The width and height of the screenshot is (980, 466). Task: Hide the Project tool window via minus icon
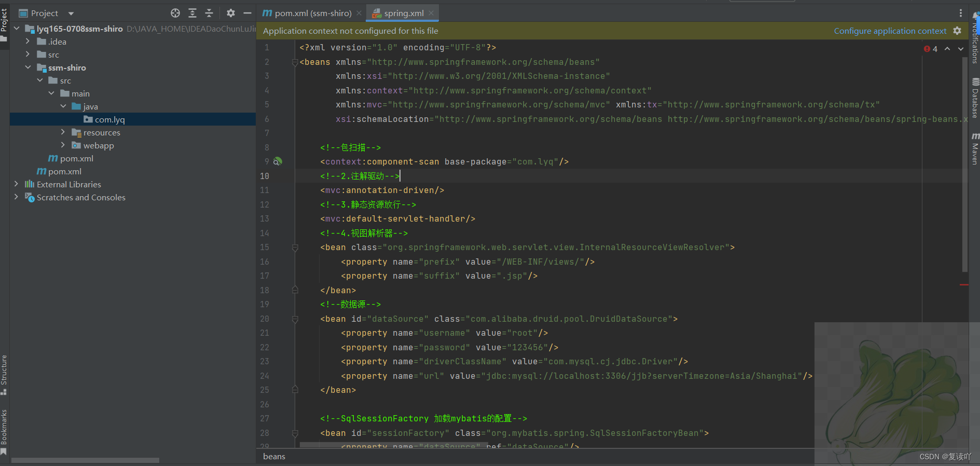[247, 13]
